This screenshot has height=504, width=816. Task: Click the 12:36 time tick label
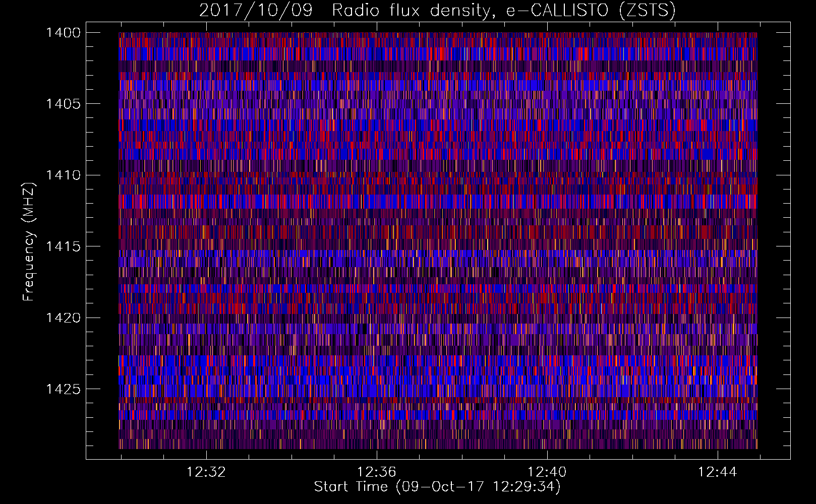376,472
